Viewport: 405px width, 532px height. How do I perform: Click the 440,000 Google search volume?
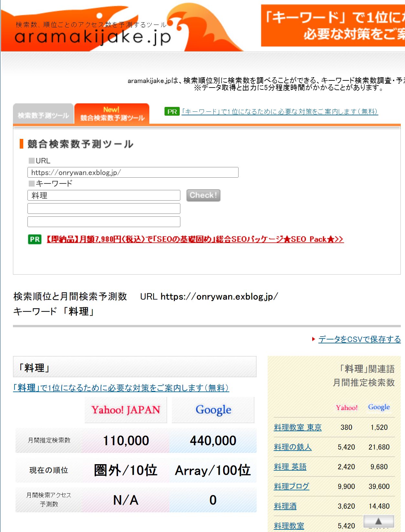213,441
